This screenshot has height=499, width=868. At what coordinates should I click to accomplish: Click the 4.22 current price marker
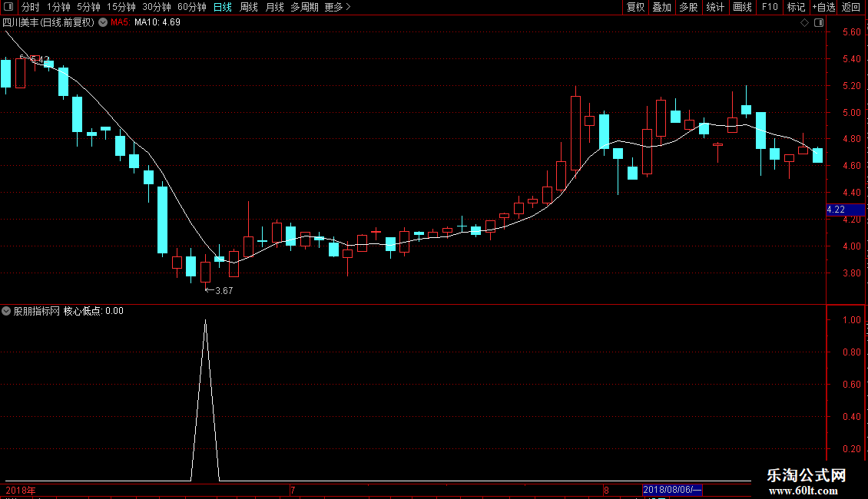tap(845, 210)
